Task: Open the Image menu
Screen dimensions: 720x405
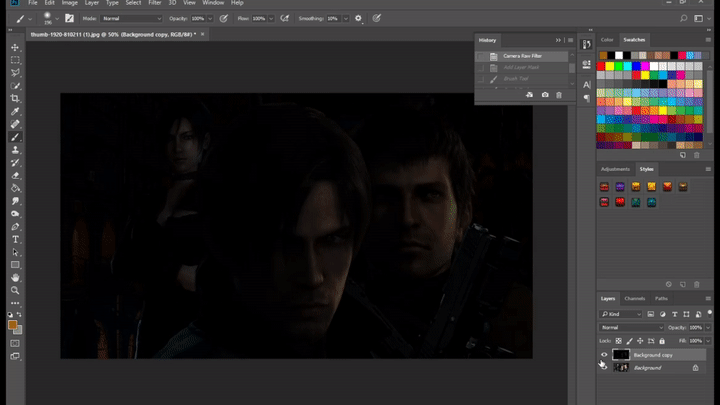Action: [70, 3]
